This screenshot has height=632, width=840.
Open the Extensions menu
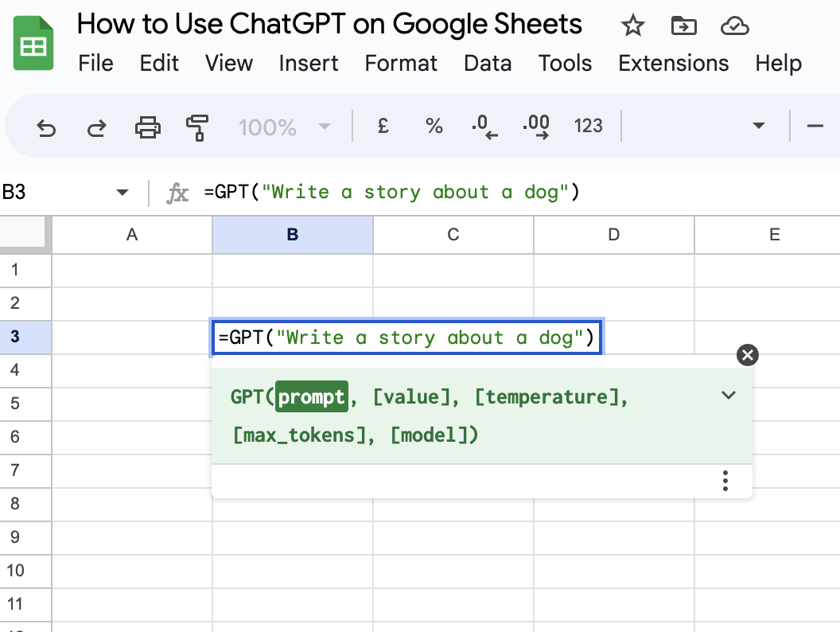[673, 63]
